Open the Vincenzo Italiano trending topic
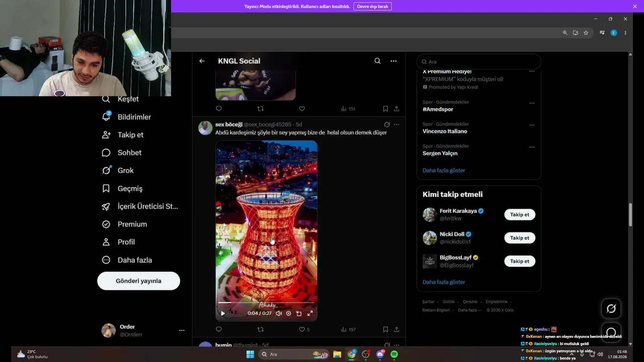The image size is (644, 362). pyautogui.click(x=445, y=131)
